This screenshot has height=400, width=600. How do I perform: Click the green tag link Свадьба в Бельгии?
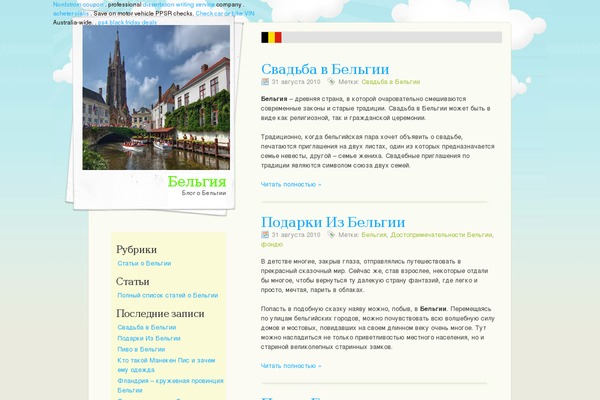391,82
